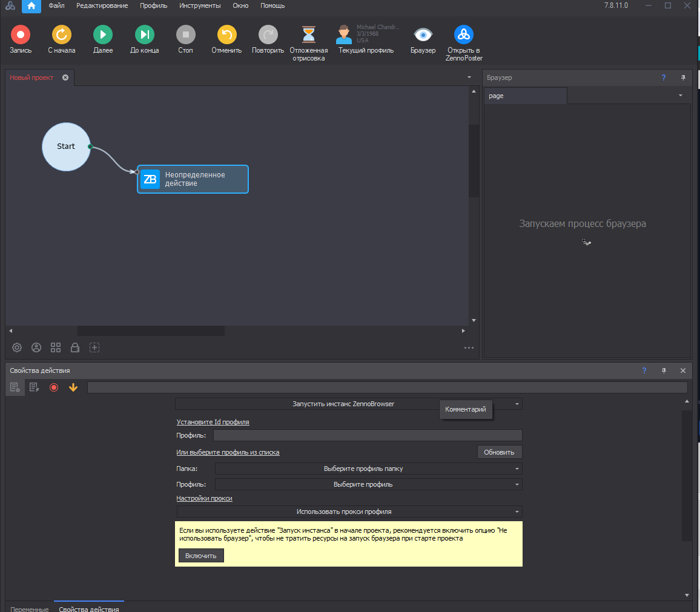Open the Окно menu

[x=240, y=6]
